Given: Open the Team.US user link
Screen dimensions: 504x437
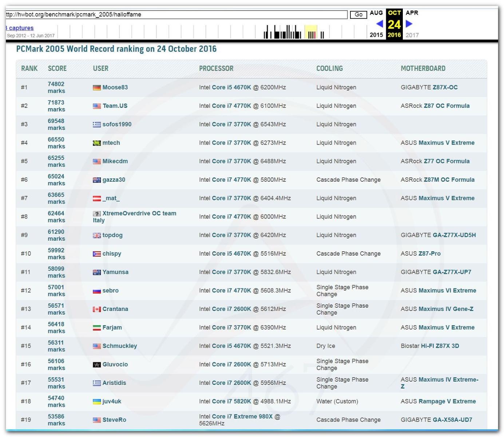Looking at the screenshot, I should point(115,106).
